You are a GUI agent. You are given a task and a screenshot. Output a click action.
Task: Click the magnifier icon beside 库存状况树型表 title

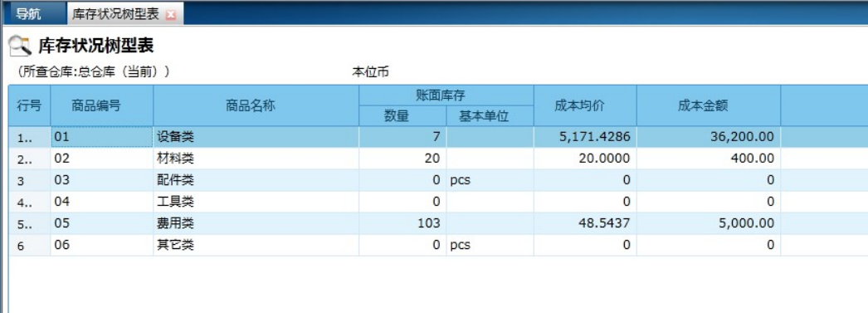[21, 46]
